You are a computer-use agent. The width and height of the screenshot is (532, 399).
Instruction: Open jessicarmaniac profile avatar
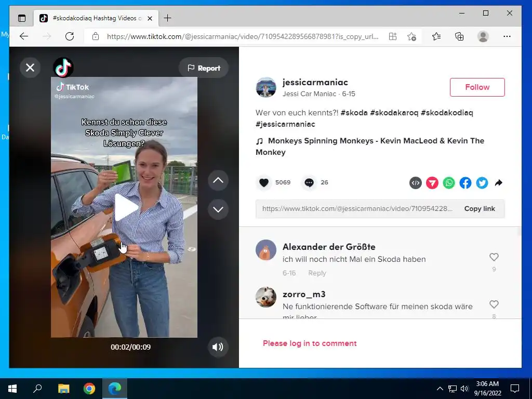265,87
